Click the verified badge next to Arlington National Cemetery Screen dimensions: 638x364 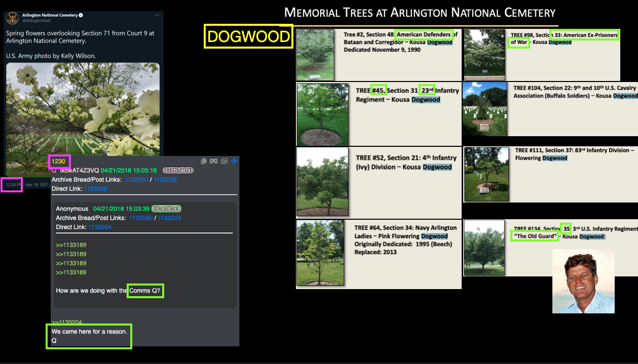(x=82, y=16)
